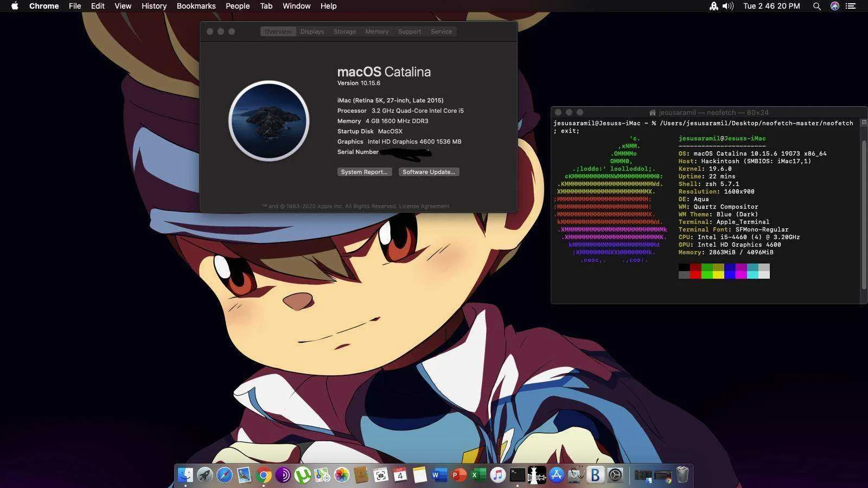Viewport: 868px width, 488px height.
Task: Click the macOS Catalina island image
Action: pyautogui.click(x=269, y=120)
